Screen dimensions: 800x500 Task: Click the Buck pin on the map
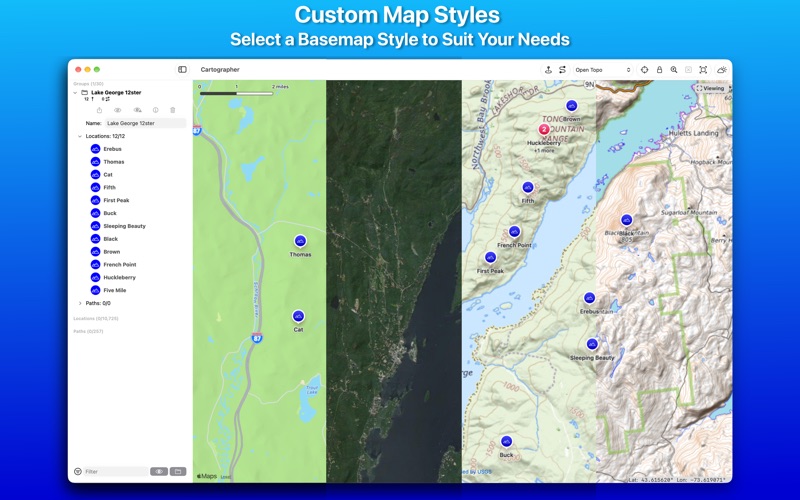click(506, 441)
